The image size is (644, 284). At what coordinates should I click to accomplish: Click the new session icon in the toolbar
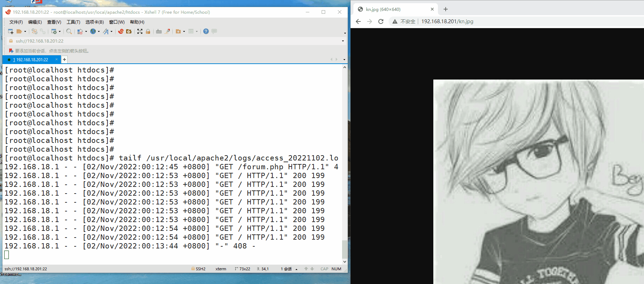[x=10, y=31]
